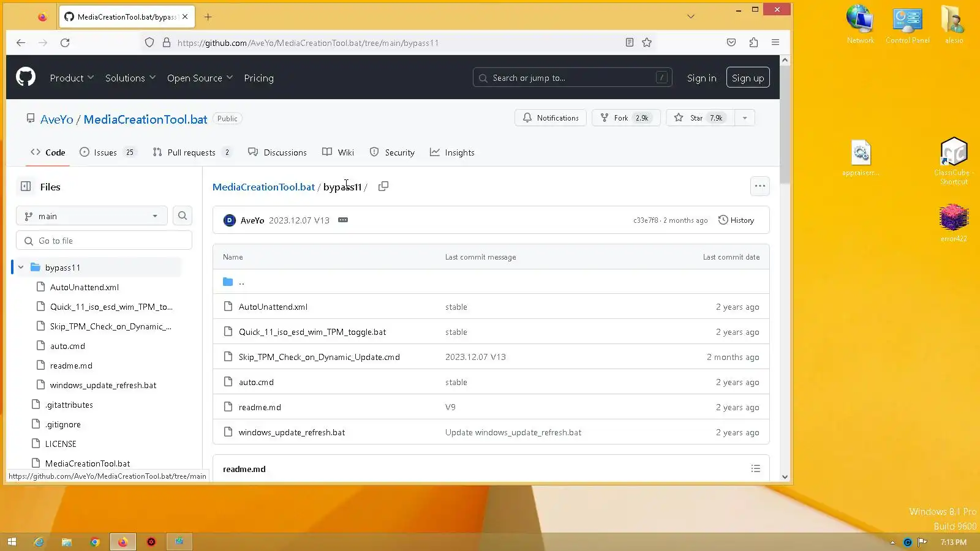
Task: Show hidden system tray icons
Action: [892, 542]
